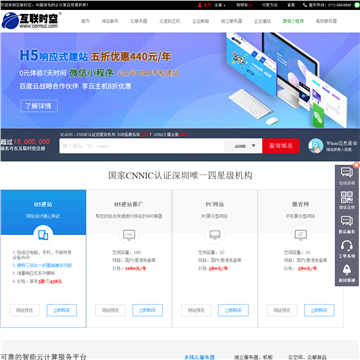The height and width of the screenshot is (360, 360).
Task: Click the H5响应式建站 banner image
Action: click(180, 80)
